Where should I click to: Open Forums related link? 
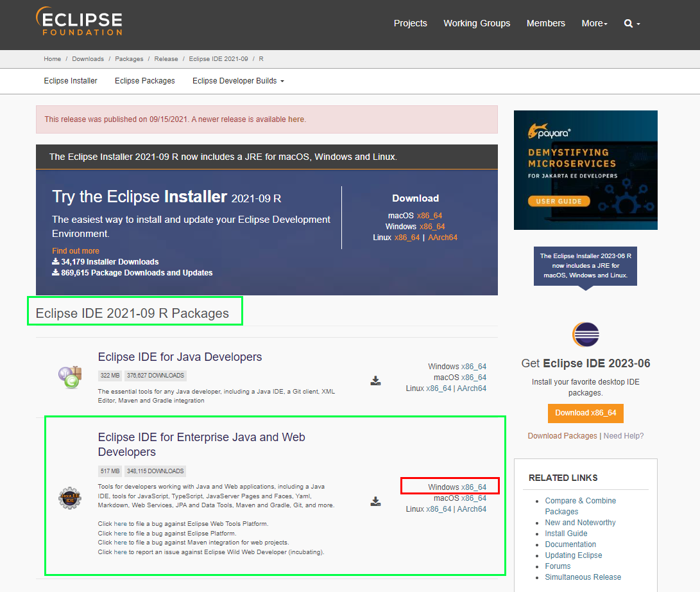coord(558,566)
